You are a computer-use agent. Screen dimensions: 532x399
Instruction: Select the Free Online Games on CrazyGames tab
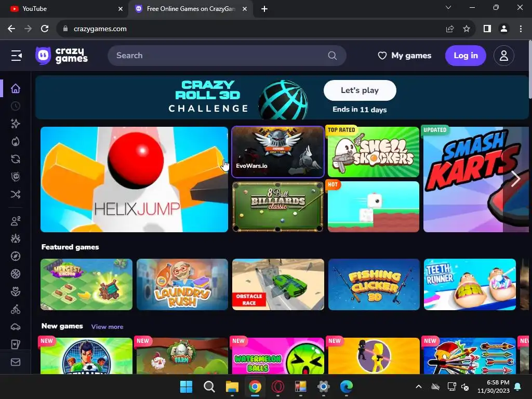(191, 9)
